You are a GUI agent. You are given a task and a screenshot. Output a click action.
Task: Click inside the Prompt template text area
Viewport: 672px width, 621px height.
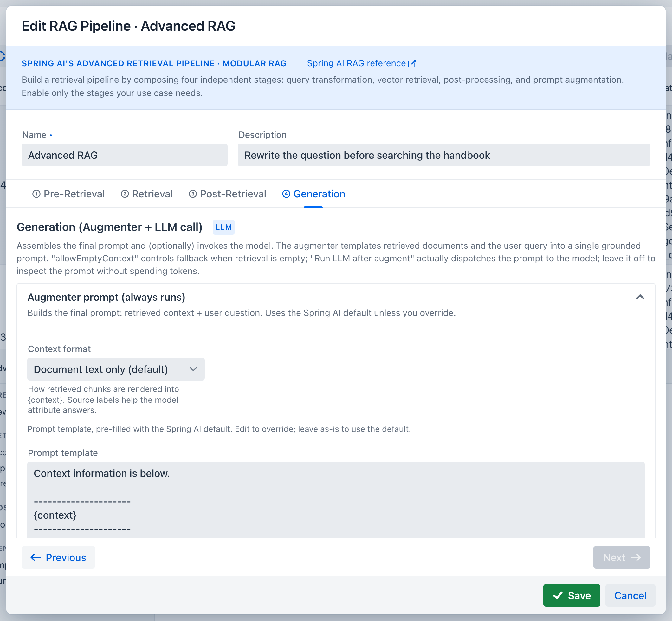(336, 500)
